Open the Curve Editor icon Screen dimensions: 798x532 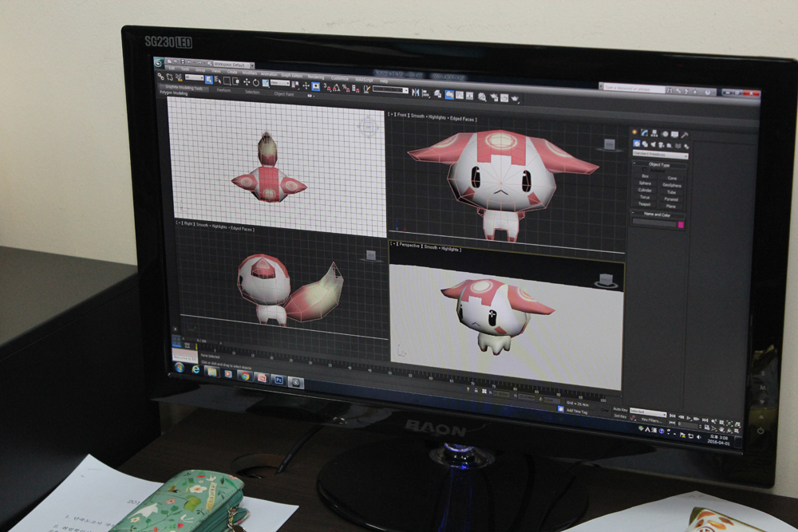pos(460,96)
